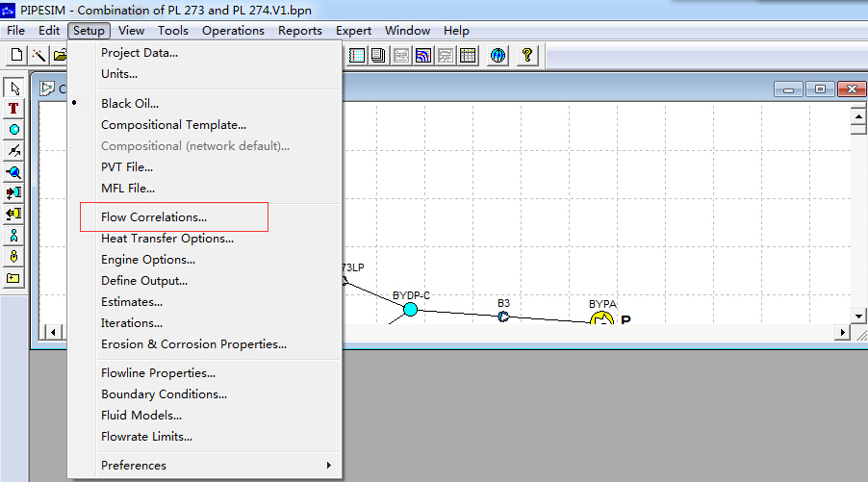This screenshot has width=868, height=482.
Task: Click the vertical scrollbar up arrow
Action: 858,116
